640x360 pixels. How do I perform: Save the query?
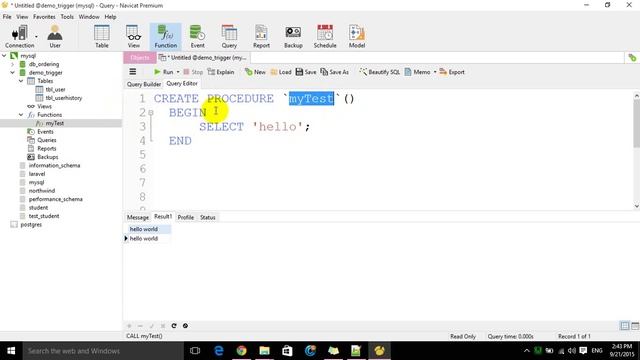point(306,72)
